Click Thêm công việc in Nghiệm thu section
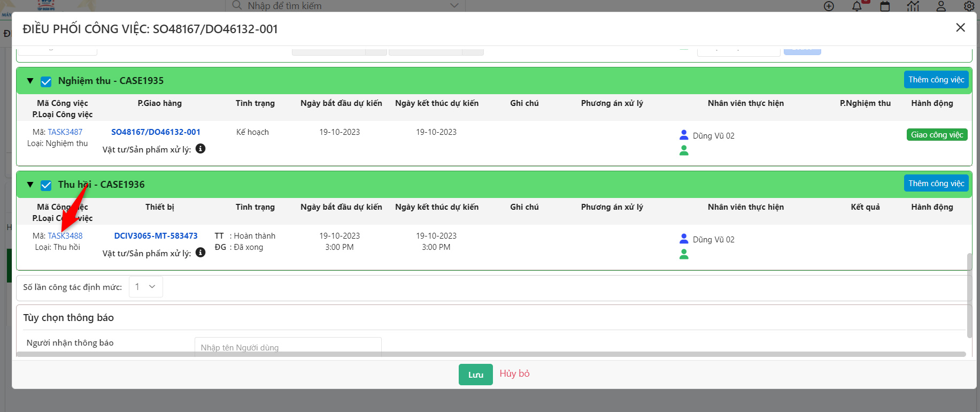Image resolution: width=980 pixels, height=412 pixels. [x=936, y=80]
